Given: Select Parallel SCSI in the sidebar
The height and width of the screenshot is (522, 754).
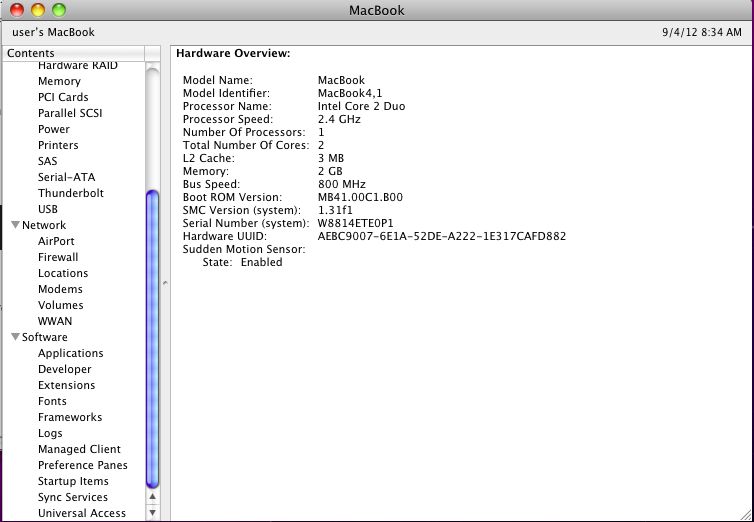Looking at the screenshot, I should (x=70, y=113).
